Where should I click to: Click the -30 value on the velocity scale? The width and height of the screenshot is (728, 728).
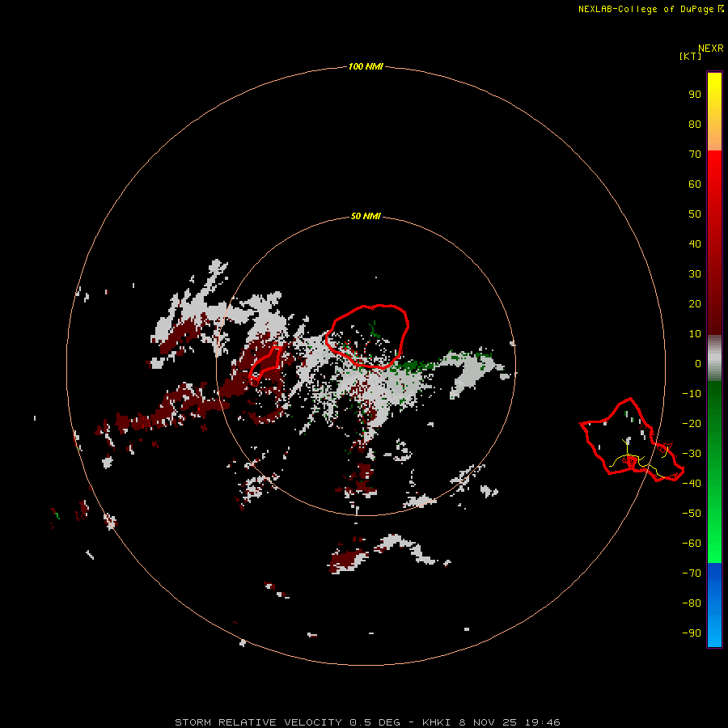[692, 454]
